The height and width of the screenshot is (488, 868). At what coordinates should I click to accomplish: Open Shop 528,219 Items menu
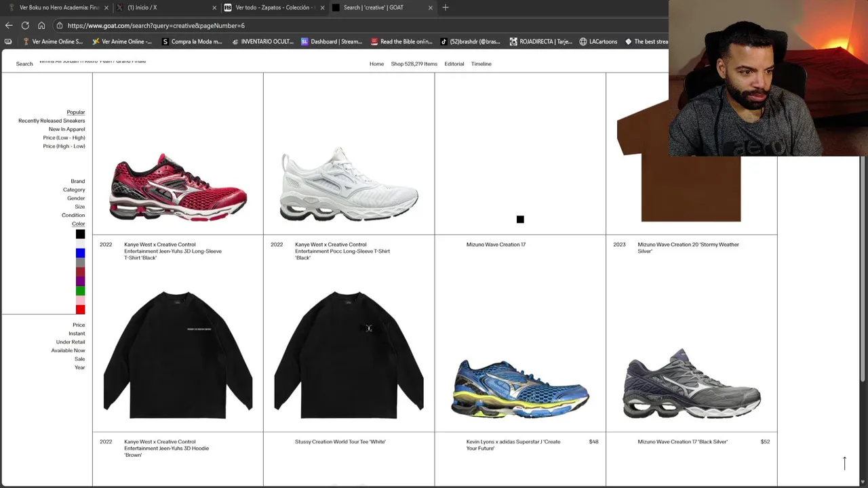(x=414, y=64)
